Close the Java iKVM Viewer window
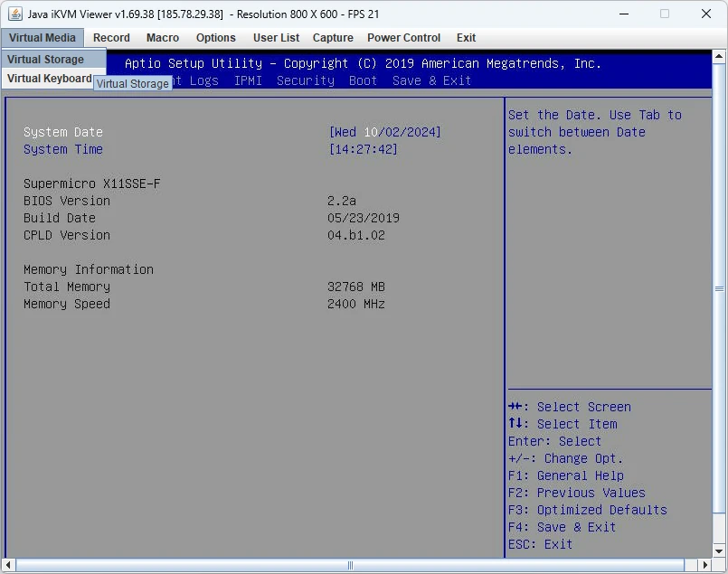This screenshot has width=728, height=574. pyautogui.click(x=706, y=14)
